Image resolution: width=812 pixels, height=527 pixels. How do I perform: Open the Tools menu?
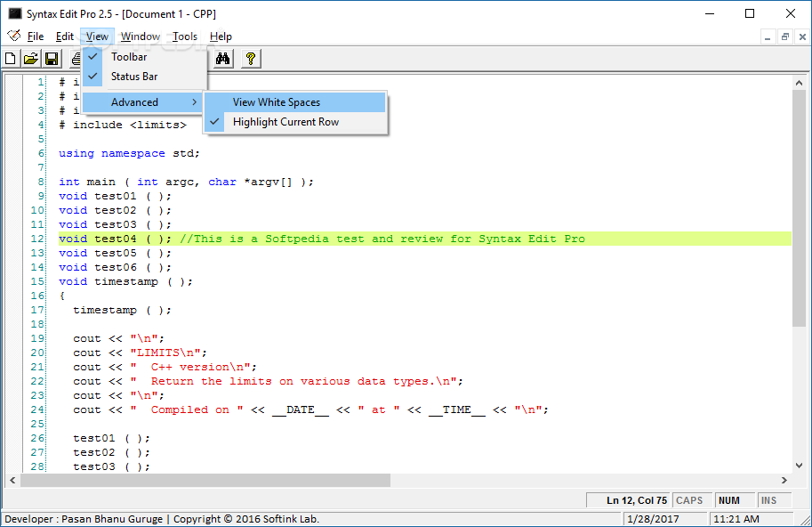pyautogui.click(x=185, y=36)
